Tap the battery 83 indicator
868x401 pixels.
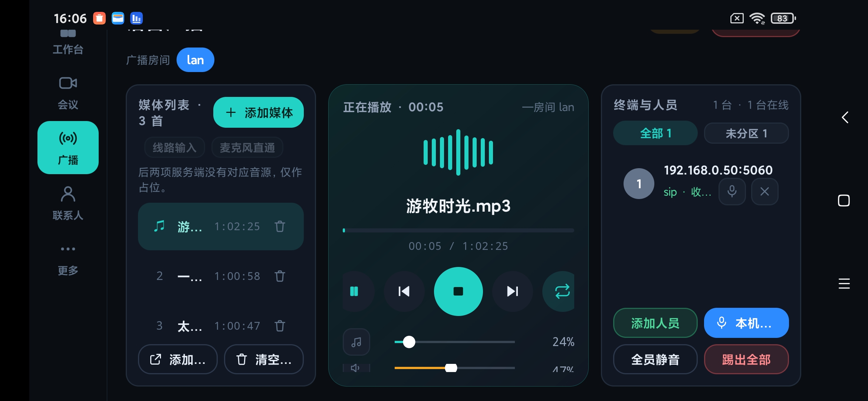click(783, 18)
